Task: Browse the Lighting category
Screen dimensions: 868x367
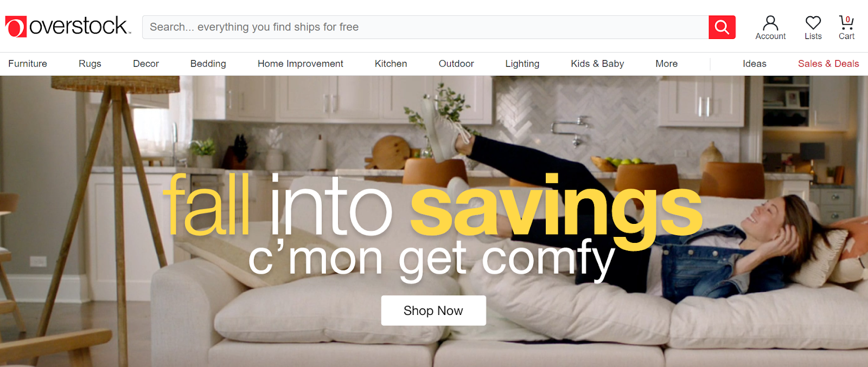Action: 522,64
